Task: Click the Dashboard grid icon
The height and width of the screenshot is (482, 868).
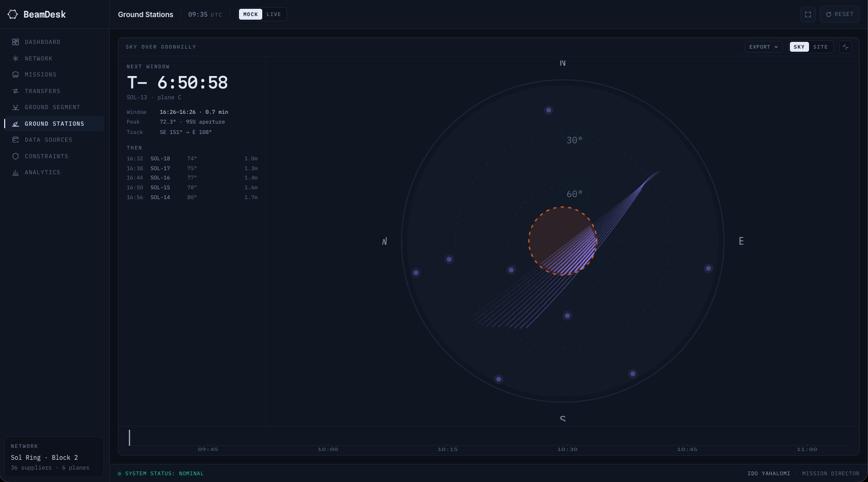Action: click(16, 42)
